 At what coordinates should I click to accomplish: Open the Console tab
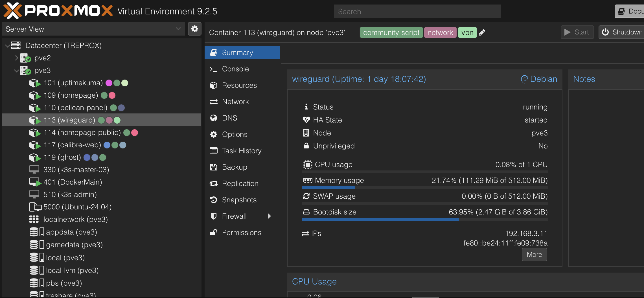242,69
